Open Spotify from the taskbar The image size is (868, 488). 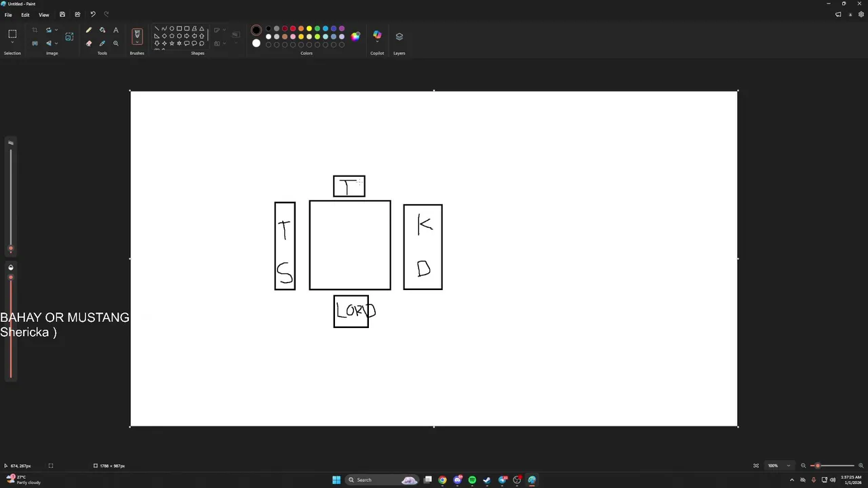coord(472,480)
